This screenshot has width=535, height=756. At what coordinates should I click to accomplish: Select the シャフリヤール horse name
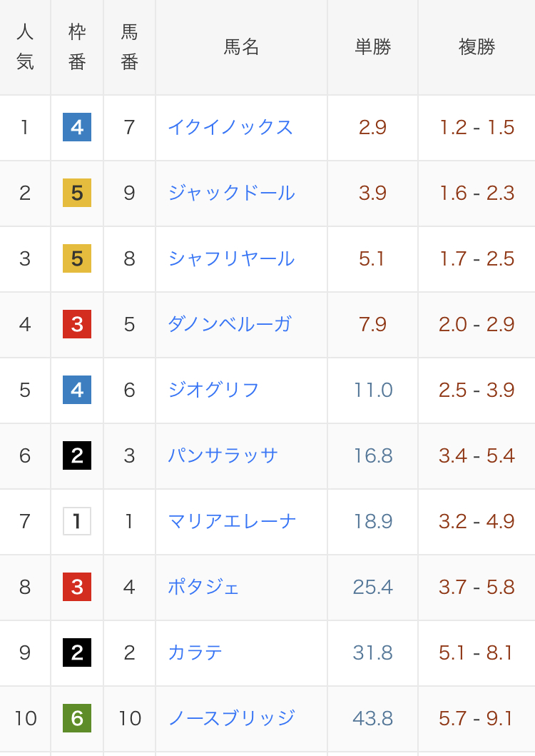pyautogui.click(x=231, y=258)
